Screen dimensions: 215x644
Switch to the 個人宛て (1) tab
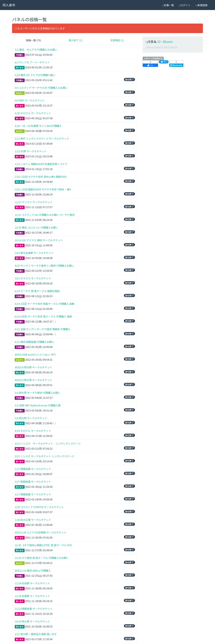[75, 40]
